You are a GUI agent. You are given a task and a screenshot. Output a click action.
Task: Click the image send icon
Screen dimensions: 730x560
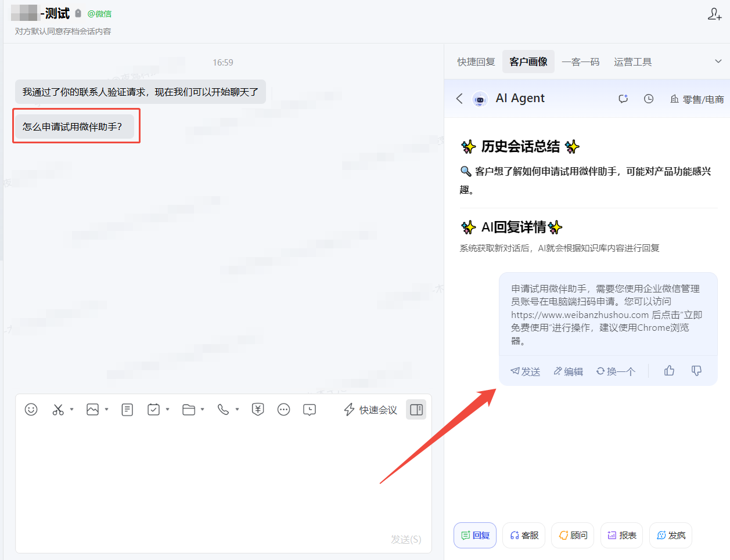(92, 410)
